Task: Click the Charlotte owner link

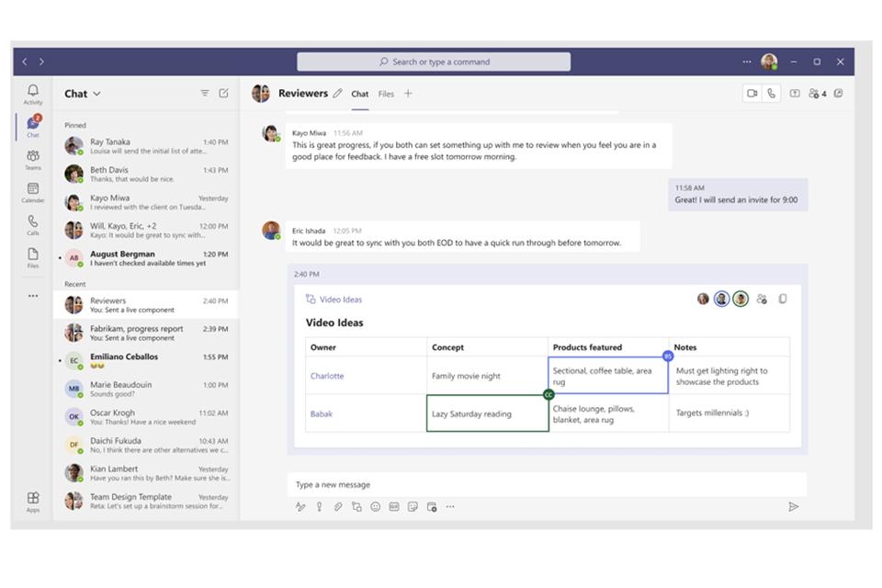Action: click(327, 376)
